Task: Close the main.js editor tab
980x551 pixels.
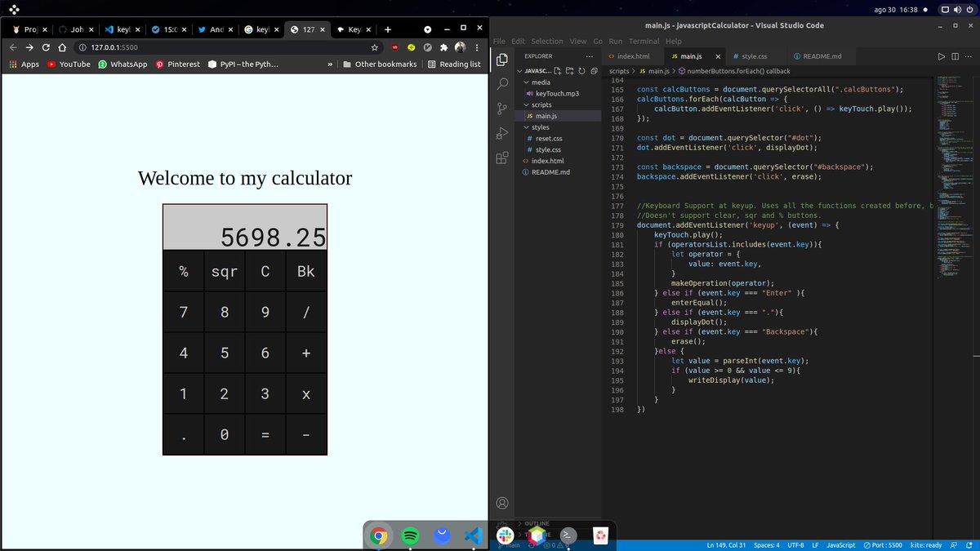Action: pos(718,56)
